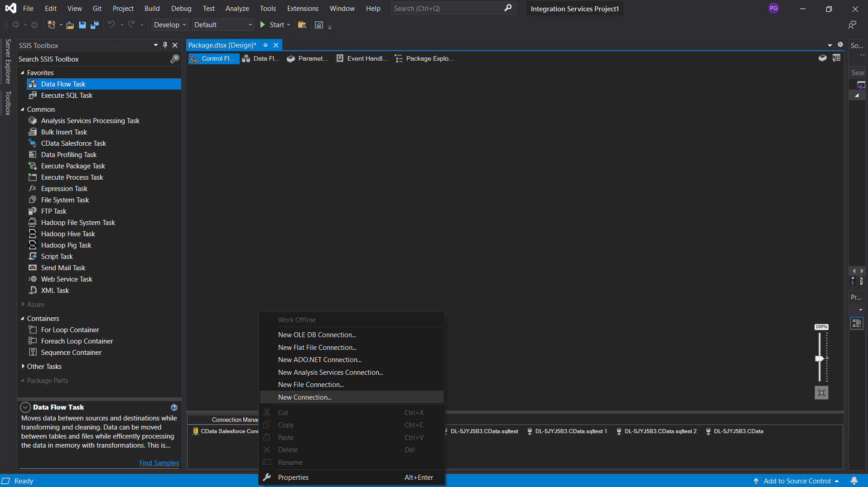The width and height of the screenshot is (868, 487).
Task: Click the notifications bell in status bar
Action: point(854,481)
